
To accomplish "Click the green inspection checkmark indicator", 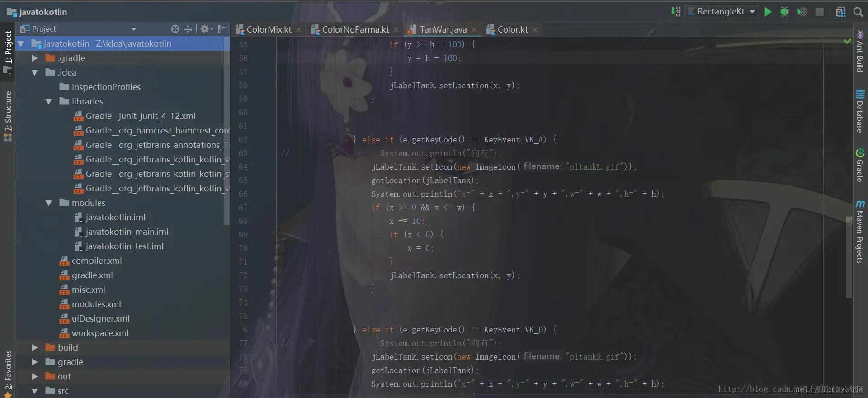I will pyautogui.click(x=847, y=41).
